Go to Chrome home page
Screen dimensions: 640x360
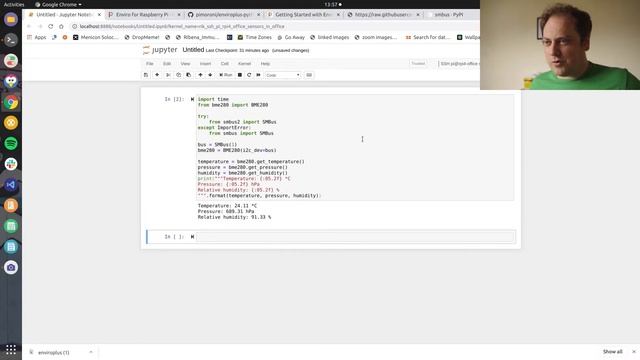(x=61, y=26)
